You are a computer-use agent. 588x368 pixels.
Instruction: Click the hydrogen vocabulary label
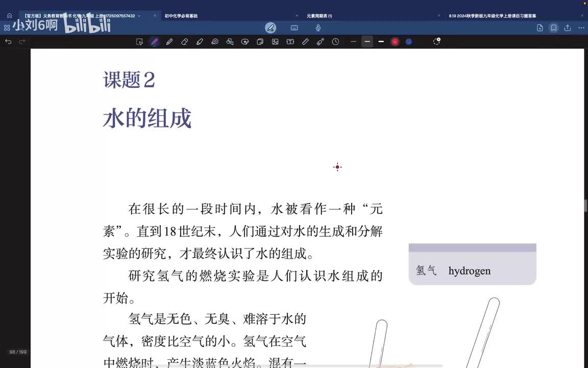tap(470, 271)
